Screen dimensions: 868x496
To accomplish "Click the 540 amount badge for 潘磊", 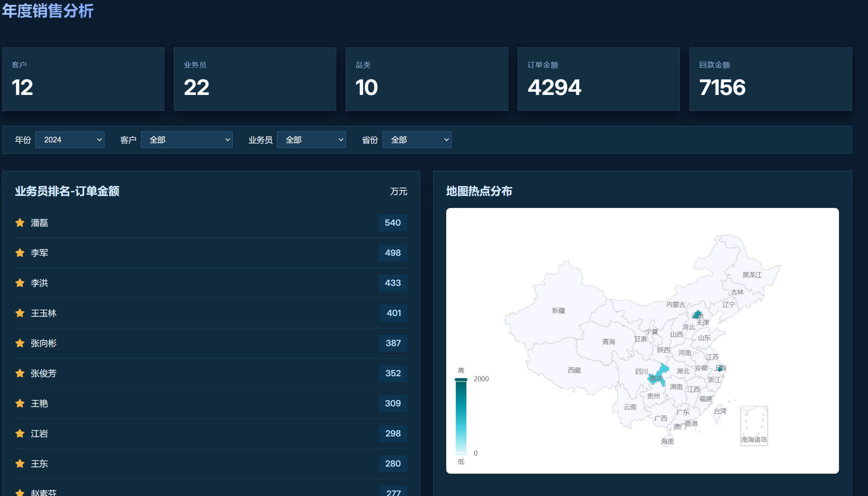I will click(x=393, y=223).
